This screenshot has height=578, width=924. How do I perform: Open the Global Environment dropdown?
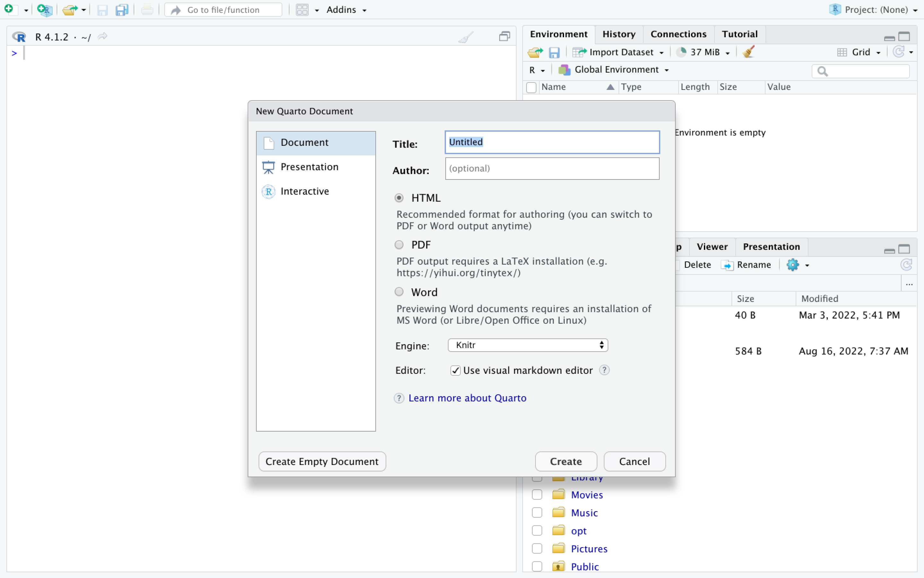[x=614, y=70]
